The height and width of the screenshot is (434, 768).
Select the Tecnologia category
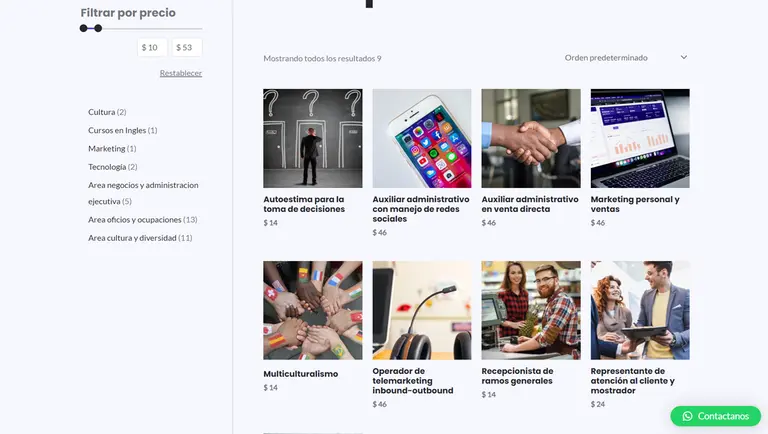point(107,167)
